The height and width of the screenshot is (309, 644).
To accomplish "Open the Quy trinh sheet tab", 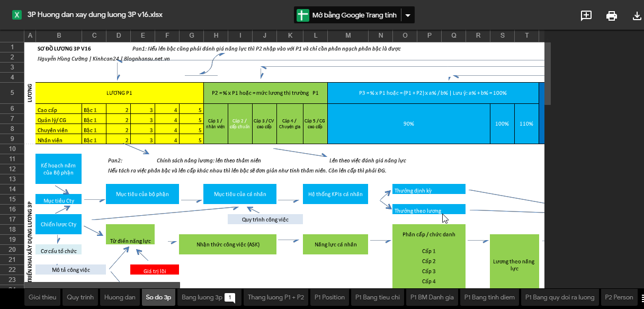I will (80, 297).
